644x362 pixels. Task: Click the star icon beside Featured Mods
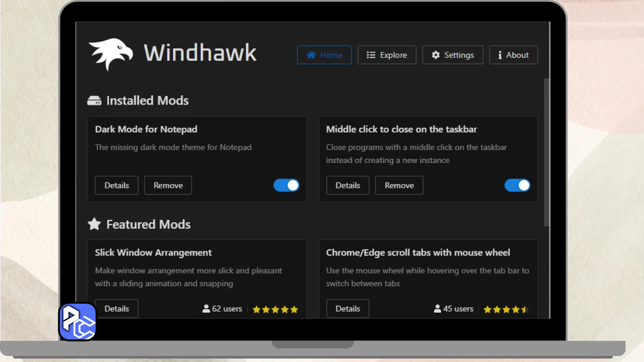click(94, 224)
